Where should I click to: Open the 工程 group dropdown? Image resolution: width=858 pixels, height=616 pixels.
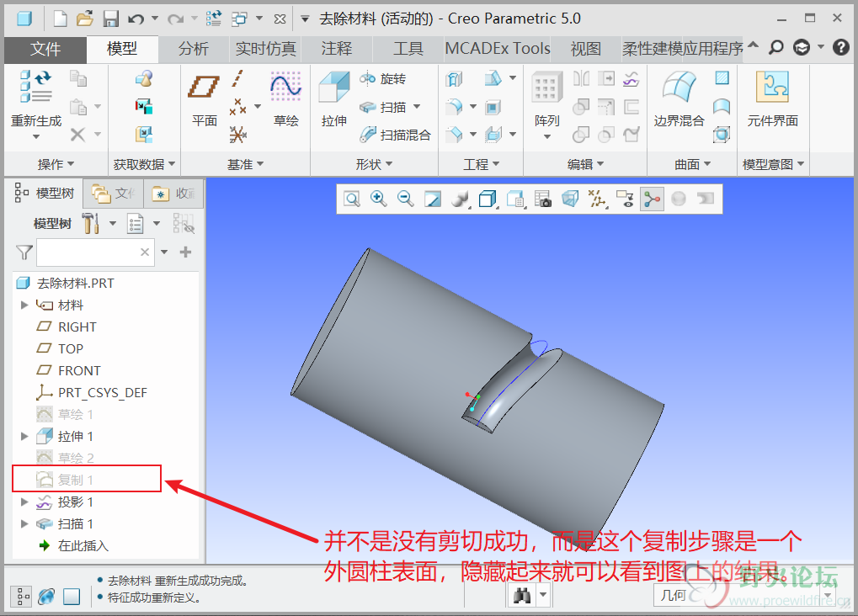(x=481, y=164)
